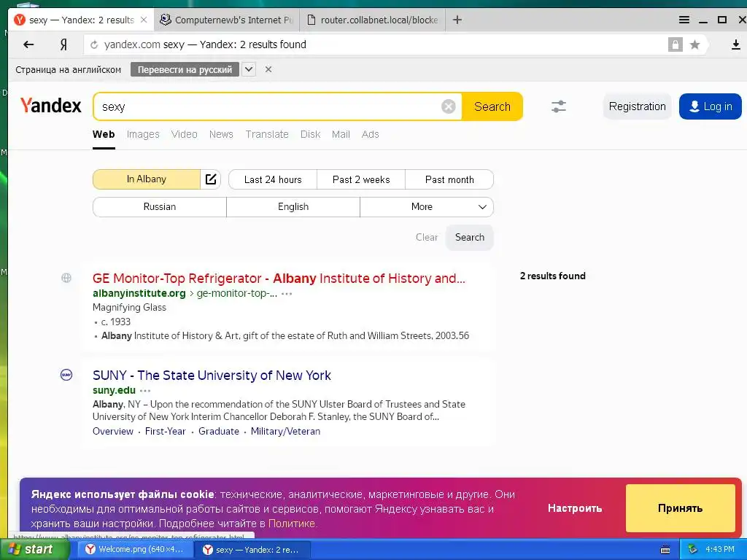The image size is (747, 560).
Task: Open search settings sliders icon
Action: pos(559,106)
